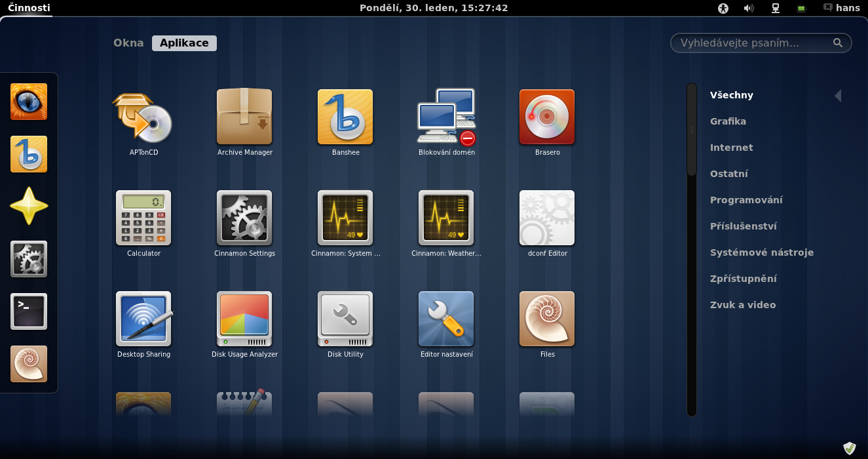
Task: Open Editor nastavení application
Action: click(446, 325)
